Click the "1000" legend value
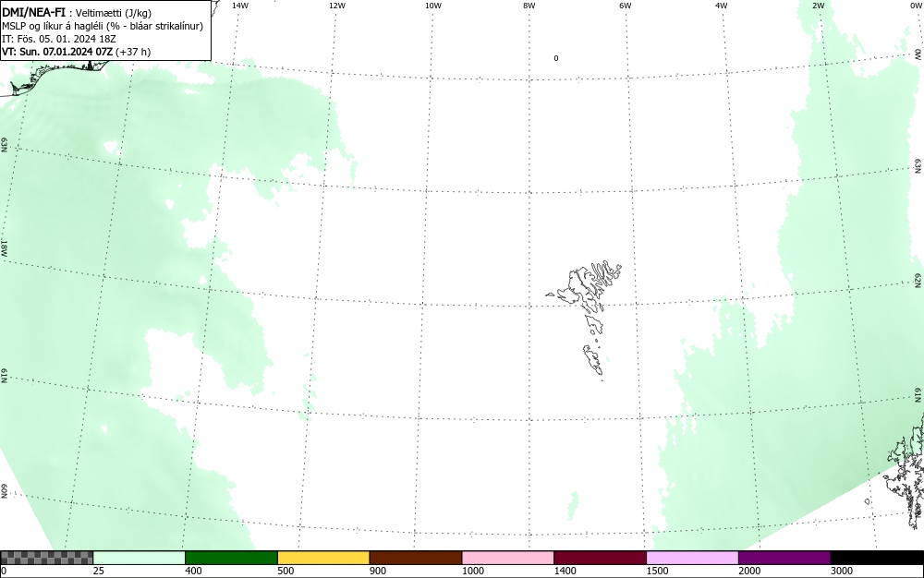The width and height of the screenshot is (924, 578). [x=472, y=571]
